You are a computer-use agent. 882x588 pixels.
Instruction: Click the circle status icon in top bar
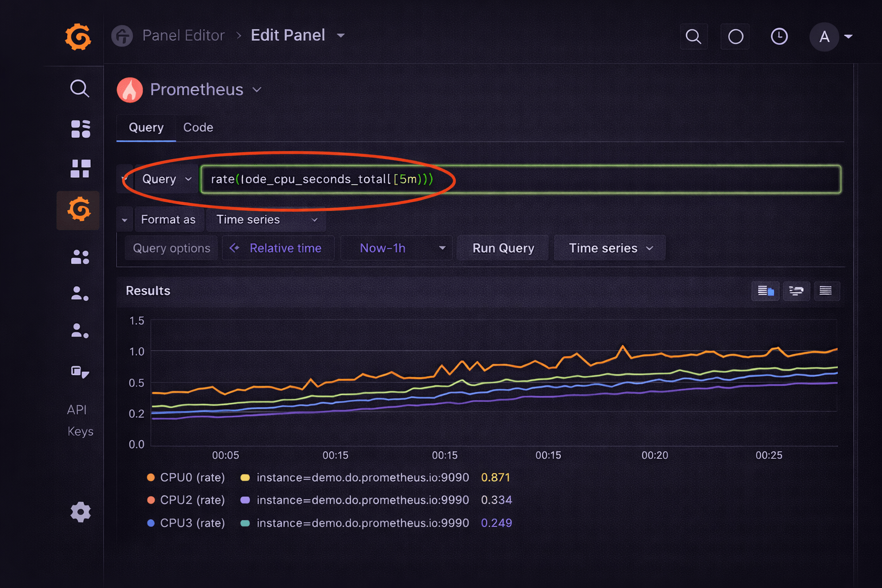(x=736, y=37)
